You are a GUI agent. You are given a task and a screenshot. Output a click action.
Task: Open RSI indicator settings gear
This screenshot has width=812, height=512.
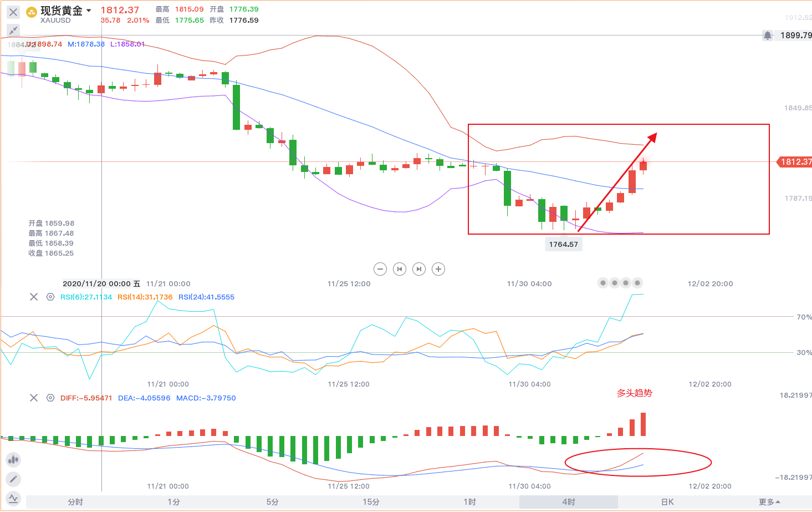tap(50, 297)
